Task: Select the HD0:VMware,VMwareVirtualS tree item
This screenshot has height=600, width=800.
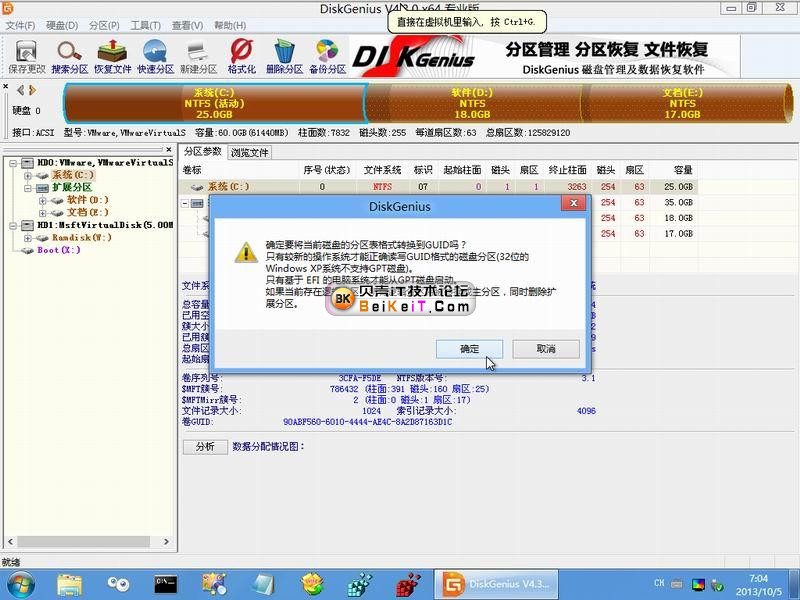Action: 105,163
